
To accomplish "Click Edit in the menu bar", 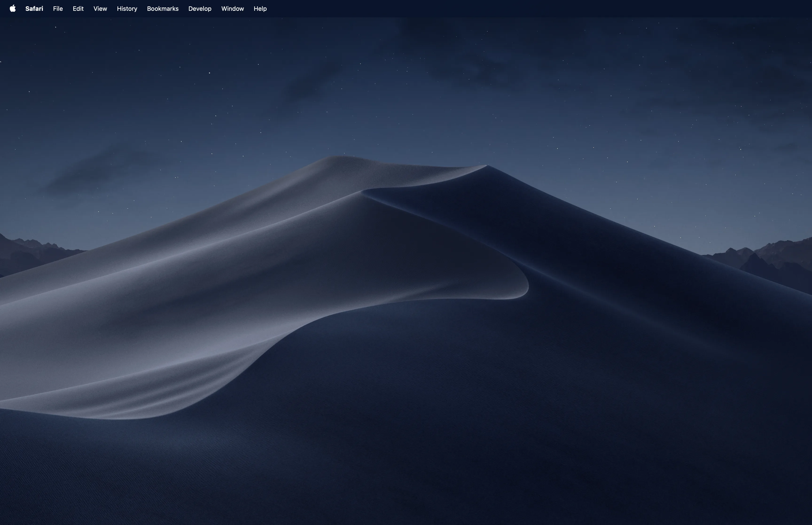I will [78, 8].
